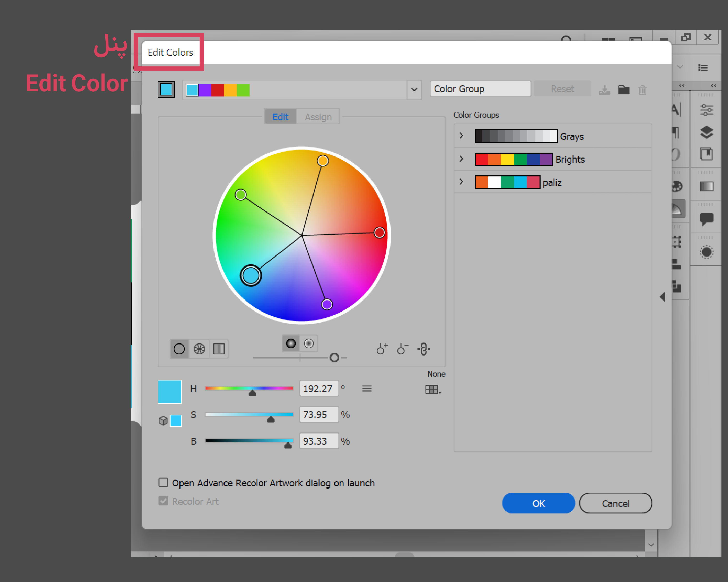This screenshot has height=582, width=728.
Task: Expand the paliz color group
Action: click(461, 182)
